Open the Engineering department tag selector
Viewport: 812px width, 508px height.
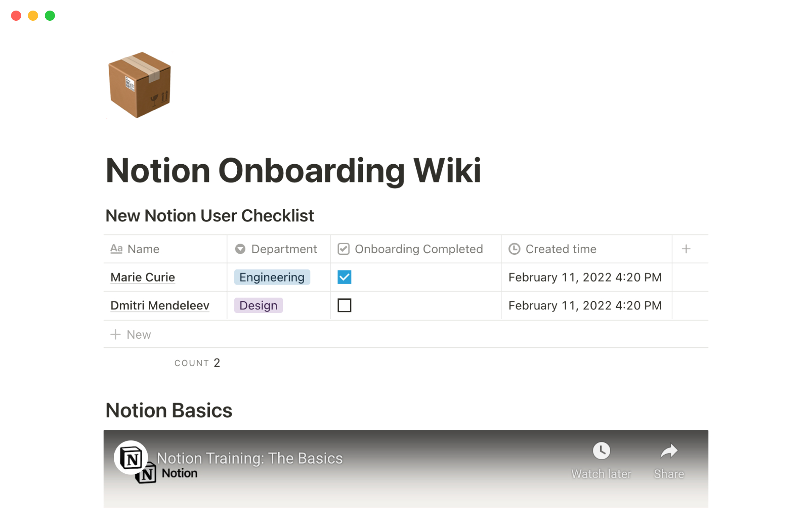click(272, 277)
